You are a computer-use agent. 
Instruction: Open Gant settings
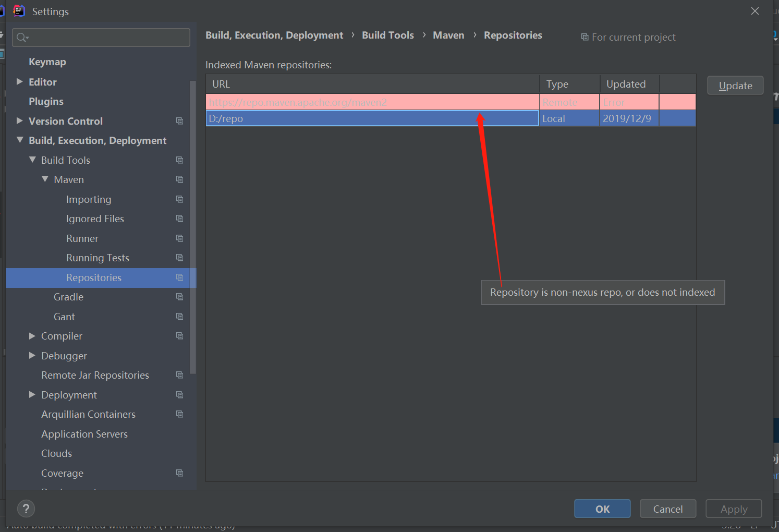click(x=64, y=317)
